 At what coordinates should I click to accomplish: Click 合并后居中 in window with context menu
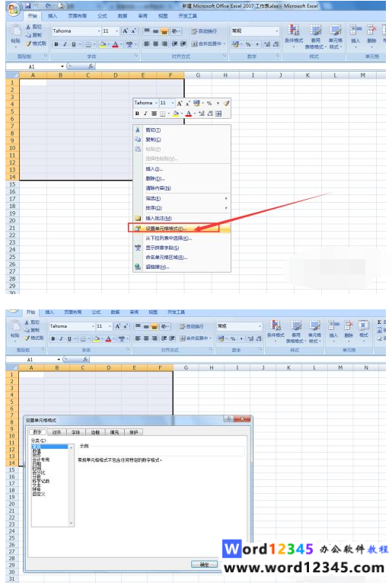[x=208, y=44]
